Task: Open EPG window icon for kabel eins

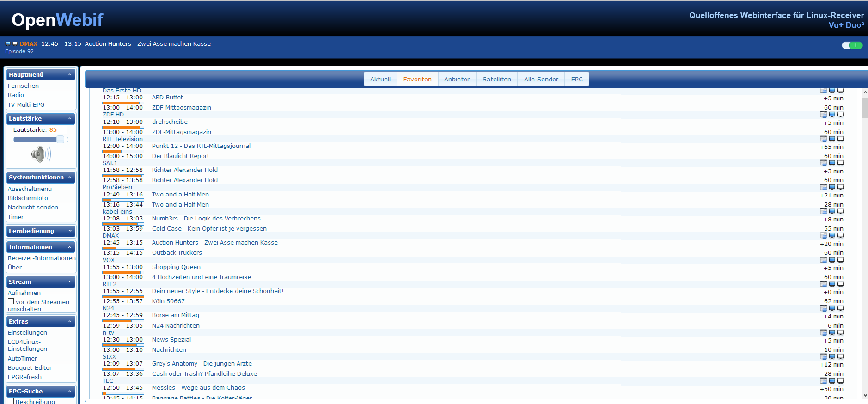Action: pyautogui.click(x=824, y=211)
